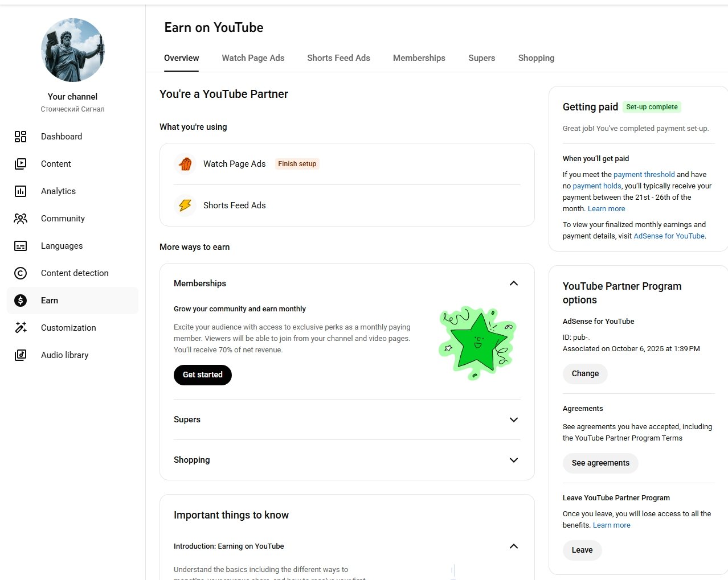Click the Languages subtitles icon
Screen dimensions: 728x580
tap(21, 246)
